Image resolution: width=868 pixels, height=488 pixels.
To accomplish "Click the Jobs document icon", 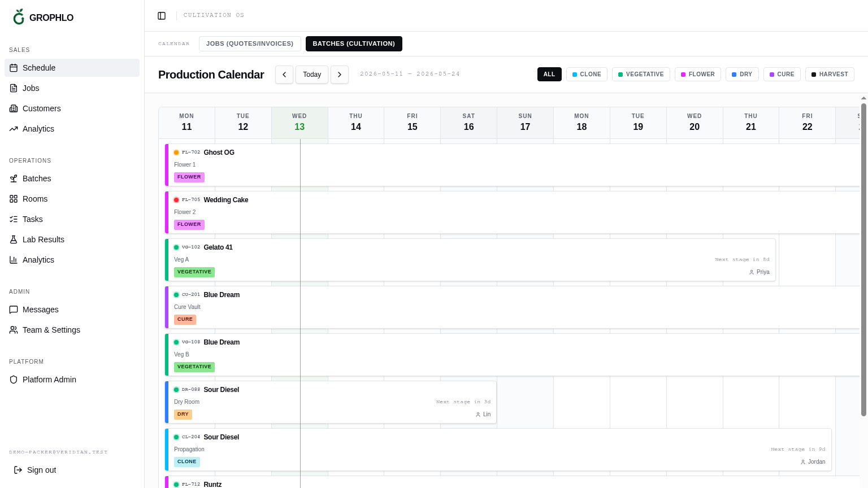I will click(14, 88).
